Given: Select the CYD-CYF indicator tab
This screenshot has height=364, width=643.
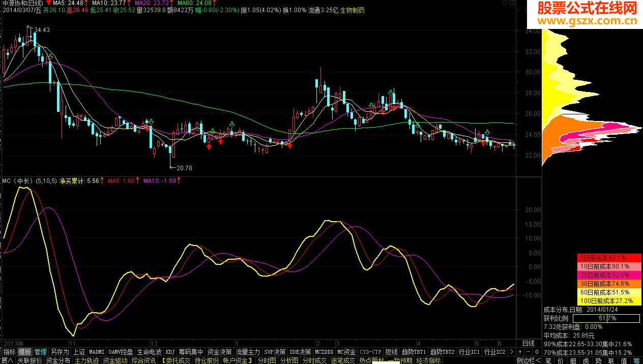Looking at the screenshot, I should [x=370, y=352].
